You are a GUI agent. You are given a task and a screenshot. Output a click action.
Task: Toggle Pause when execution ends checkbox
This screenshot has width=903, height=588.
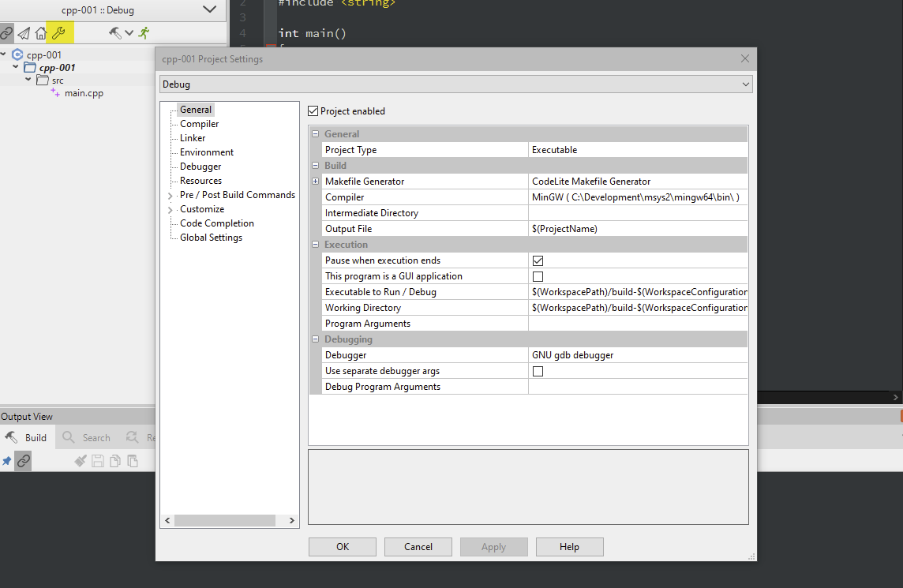tap(538, 261)
